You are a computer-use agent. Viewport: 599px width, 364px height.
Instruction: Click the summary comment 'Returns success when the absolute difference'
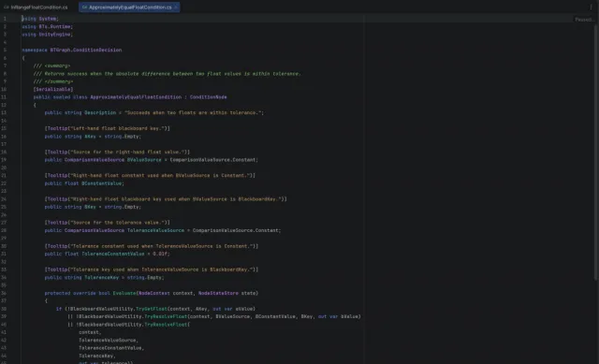coord(108,74)
